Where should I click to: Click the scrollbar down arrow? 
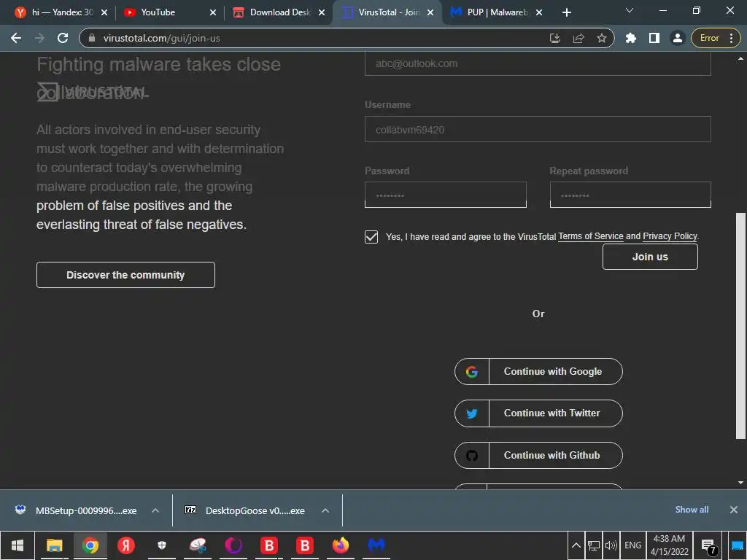740,483
